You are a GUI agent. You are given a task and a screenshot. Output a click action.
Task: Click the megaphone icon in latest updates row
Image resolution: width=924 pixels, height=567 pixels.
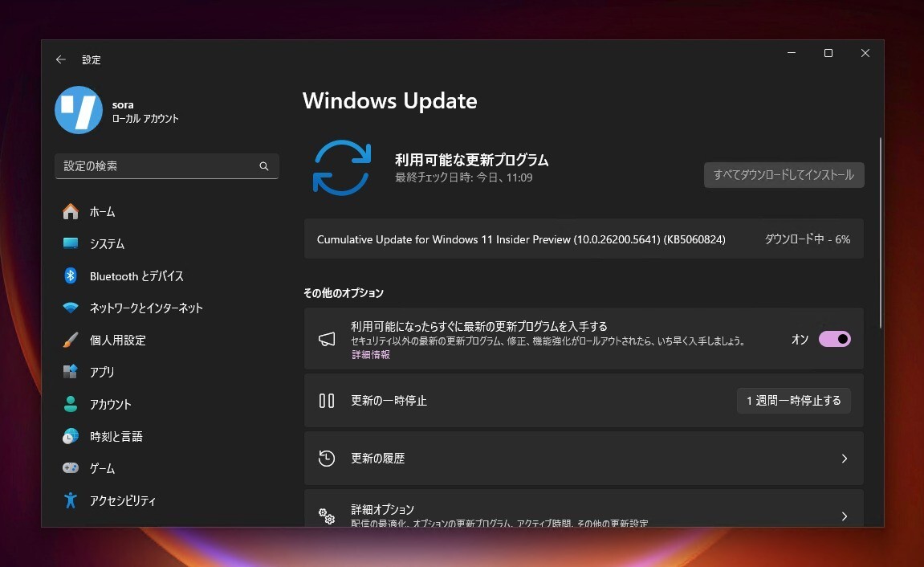pyautogui.click(x=327, y=339)
